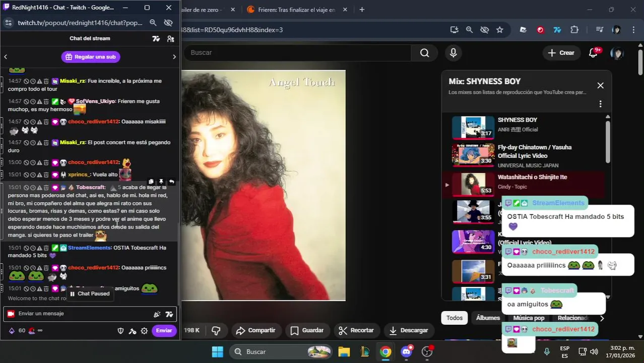The width and height of the screenshot is (644, 363).
Task: Timeout icon on SofVens_Ukiyo message
Action: tap(33, 101)
